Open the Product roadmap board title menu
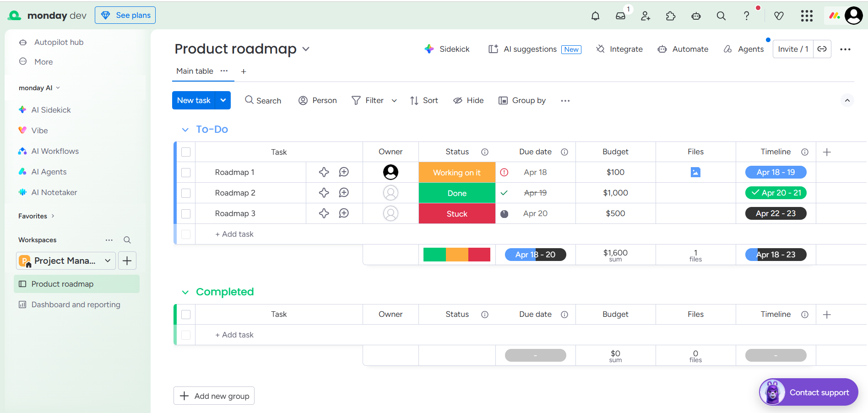The height and width of the screenshot is (413, 868). click(306, 49)
